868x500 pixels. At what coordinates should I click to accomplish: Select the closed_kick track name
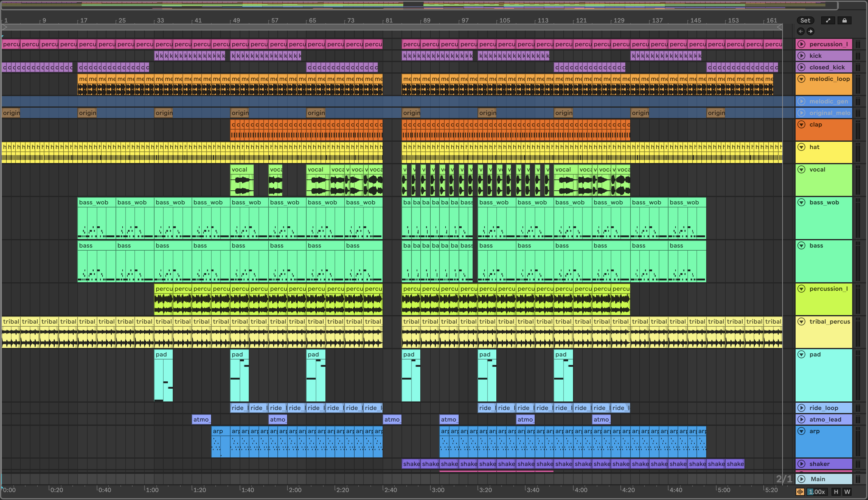[x=827, y=67]
